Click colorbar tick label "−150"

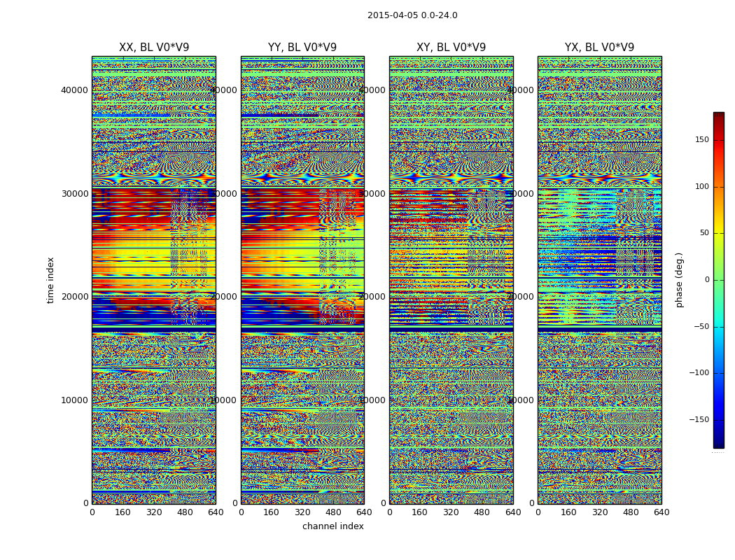[x=699, y=419]
